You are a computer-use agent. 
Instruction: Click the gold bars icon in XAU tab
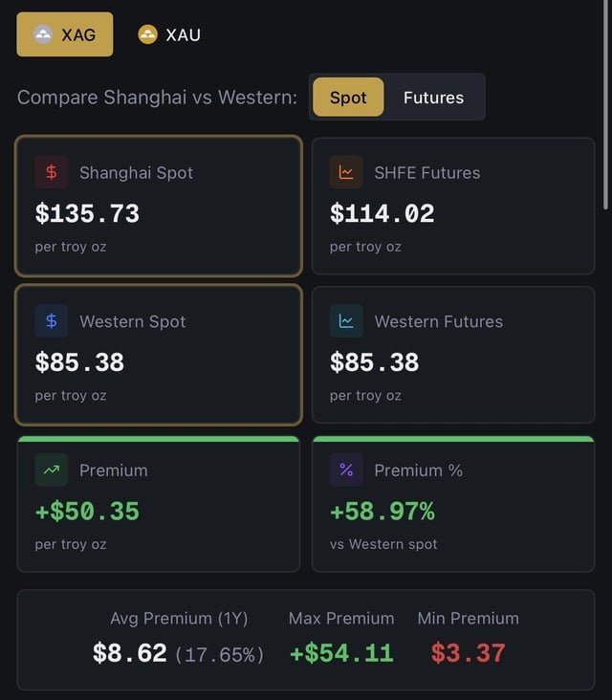pyautogui.click(x=147, y=34)
